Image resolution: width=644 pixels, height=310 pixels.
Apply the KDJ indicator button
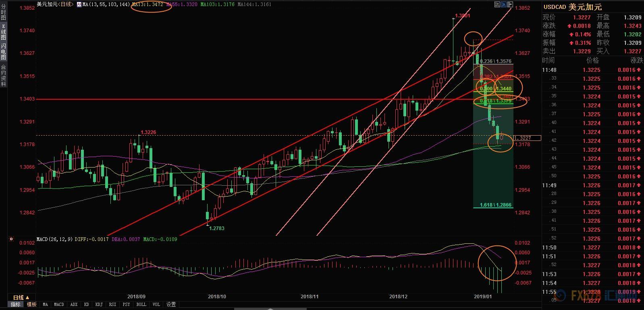[x=99, y=304]
